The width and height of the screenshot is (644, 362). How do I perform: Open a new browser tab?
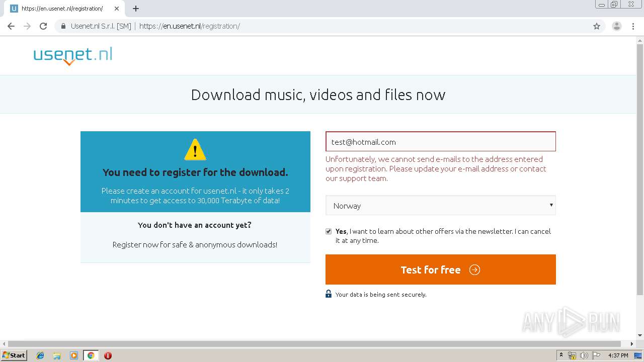click(136, 9)
